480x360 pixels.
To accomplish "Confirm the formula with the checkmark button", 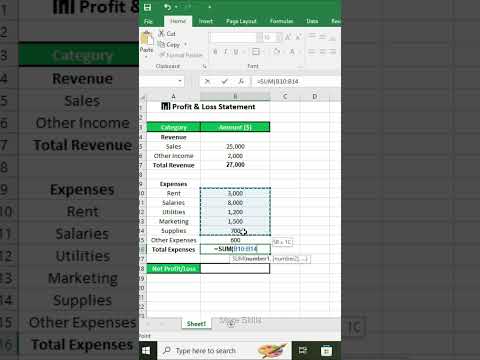I will coord(224,81).
